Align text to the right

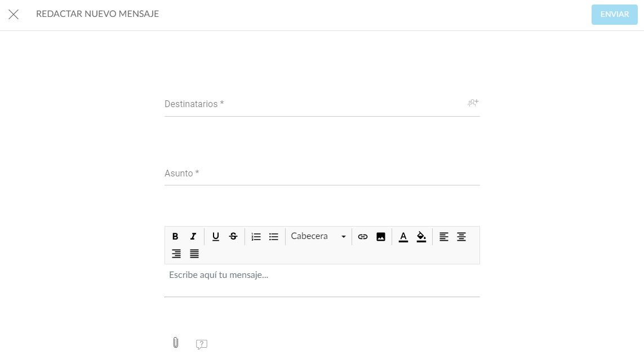coord(176,254)
